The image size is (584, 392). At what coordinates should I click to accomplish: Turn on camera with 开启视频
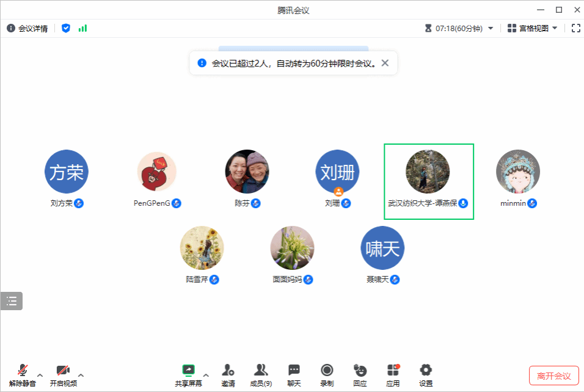pos(63,374)
